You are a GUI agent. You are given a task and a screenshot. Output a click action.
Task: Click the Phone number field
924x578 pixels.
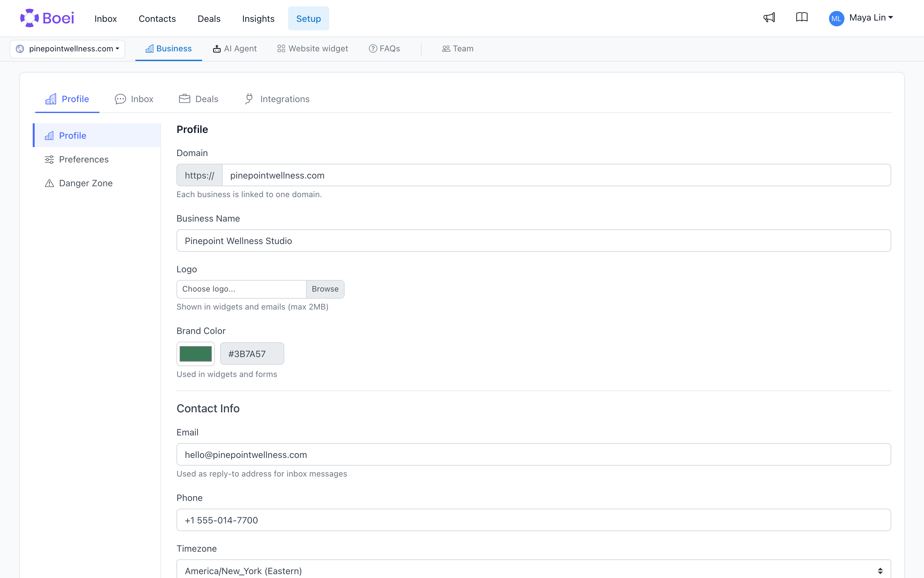point(534,520)
